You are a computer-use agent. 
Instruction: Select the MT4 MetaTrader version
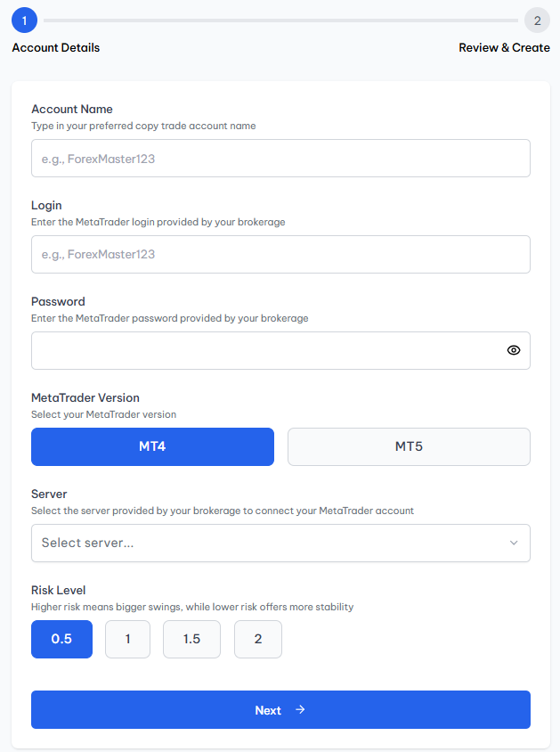(152, 446)
